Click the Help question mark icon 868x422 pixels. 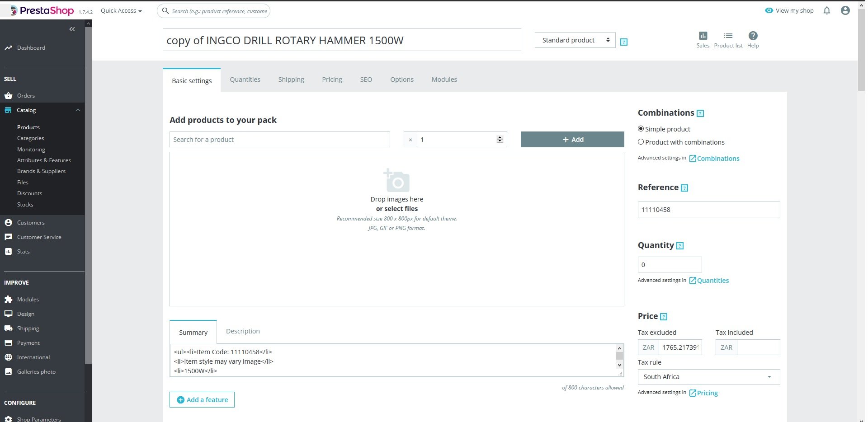(x=753, y=36)
